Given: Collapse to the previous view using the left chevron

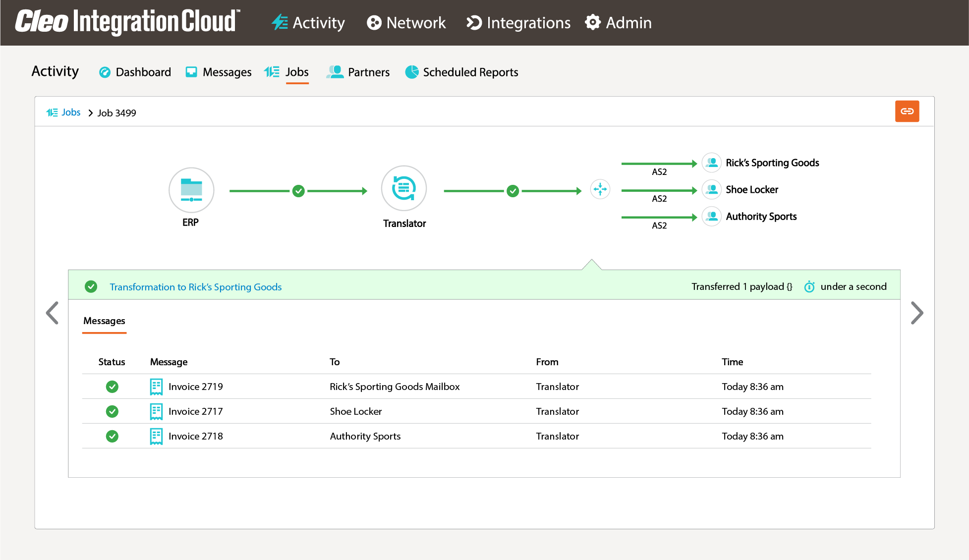Looking at the screenshot, I should [x=52, y=313].
